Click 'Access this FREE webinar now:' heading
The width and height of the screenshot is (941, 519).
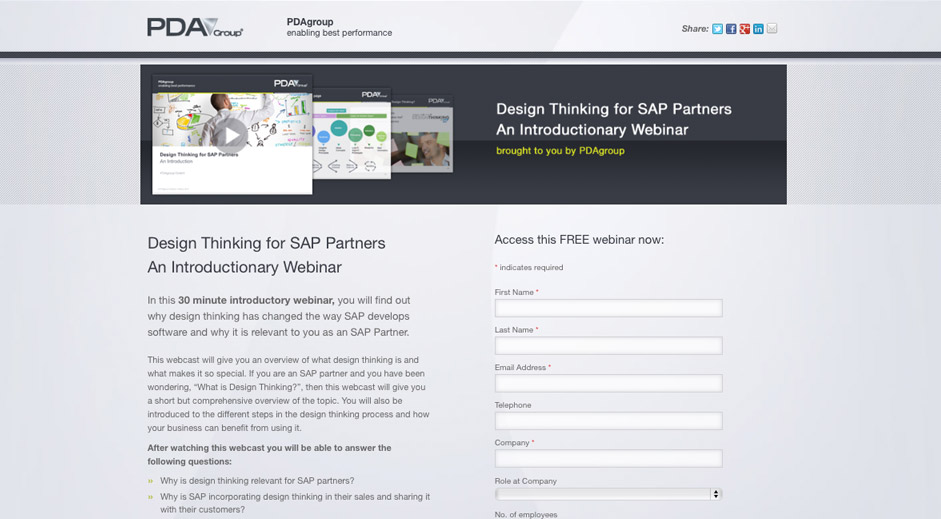tap(579, 239)
